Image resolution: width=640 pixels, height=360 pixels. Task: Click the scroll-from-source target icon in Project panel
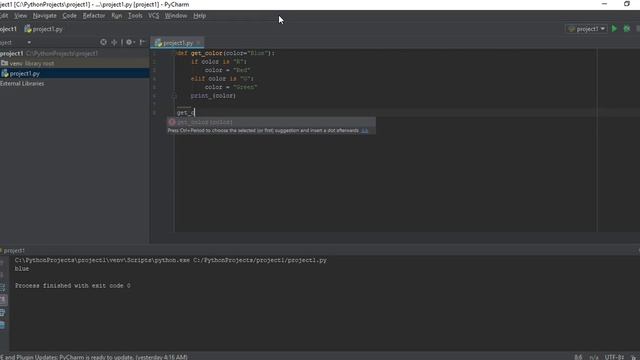click(103, 42)
